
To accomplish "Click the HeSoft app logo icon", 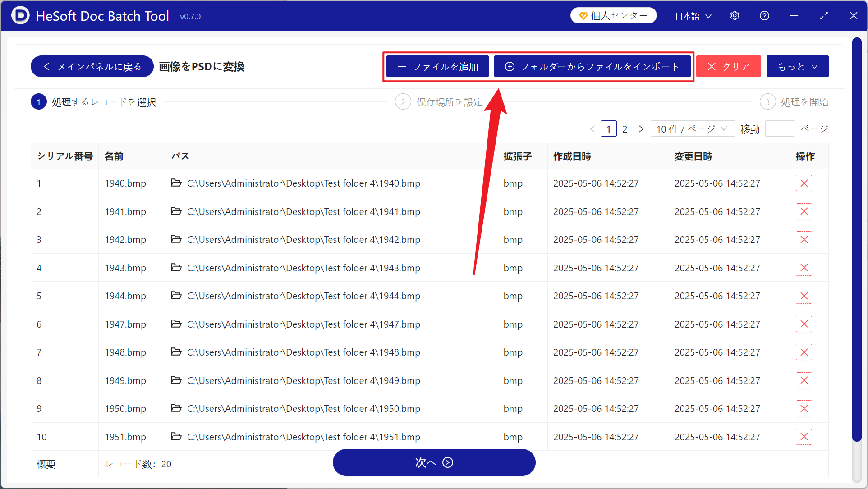I will click(x=20, y=15).
